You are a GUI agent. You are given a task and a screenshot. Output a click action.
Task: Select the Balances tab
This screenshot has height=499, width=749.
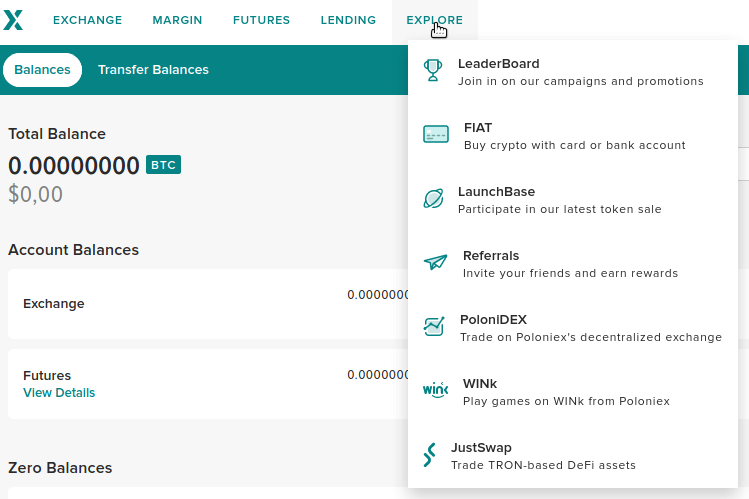point(42,70)
